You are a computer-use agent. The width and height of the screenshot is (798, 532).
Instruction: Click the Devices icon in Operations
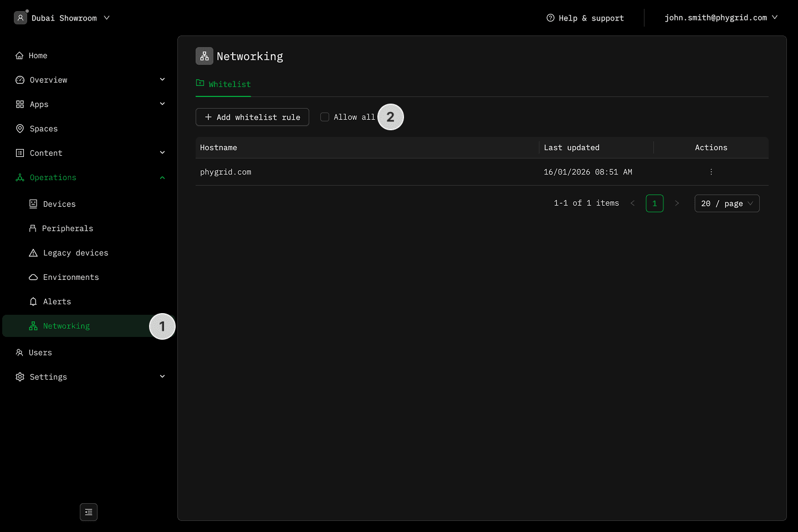coord(33,204)
